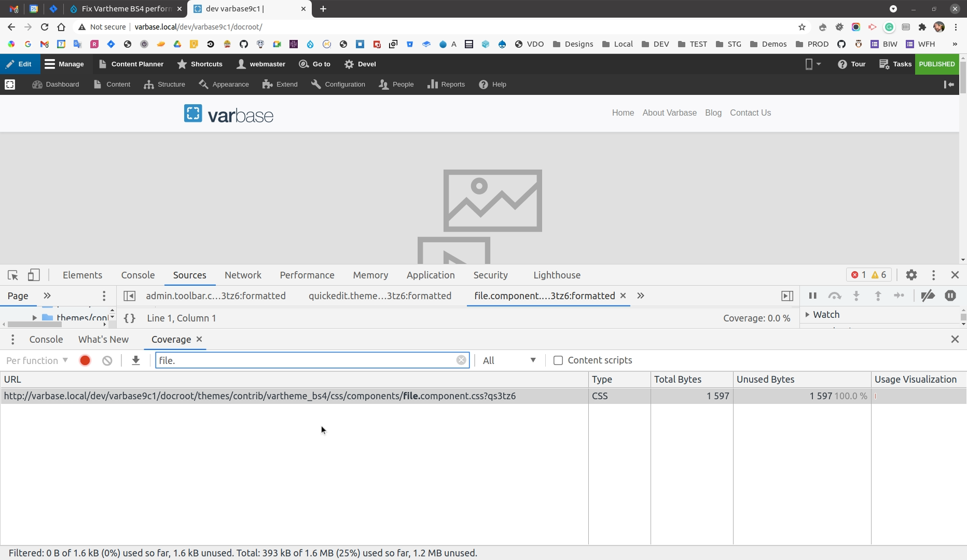
Task: Toggle the device emulation toolbar
Action: click(x=33, y=275)
